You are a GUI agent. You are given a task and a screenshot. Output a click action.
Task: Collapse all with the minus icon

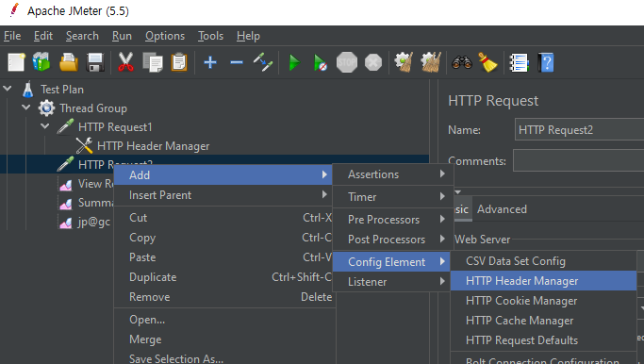(237, 62)
